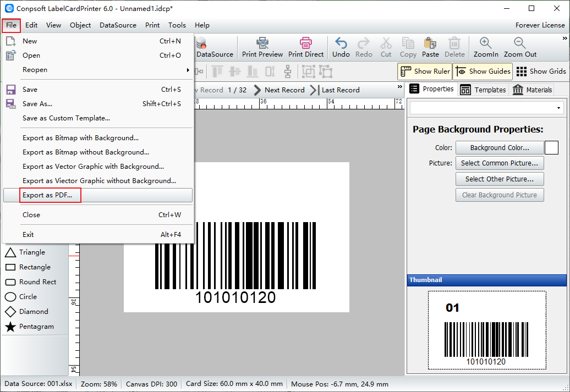Open the View menu
Screen dimensions: 570x392
click(53, 25)
